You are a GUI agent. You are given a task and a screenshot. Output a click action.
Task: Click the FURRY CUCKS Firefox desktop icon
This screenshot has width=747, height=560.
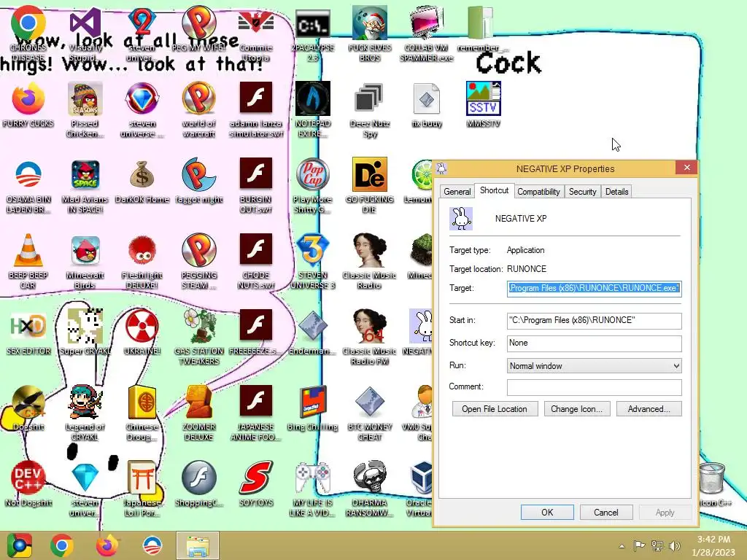tap(28, 98)
